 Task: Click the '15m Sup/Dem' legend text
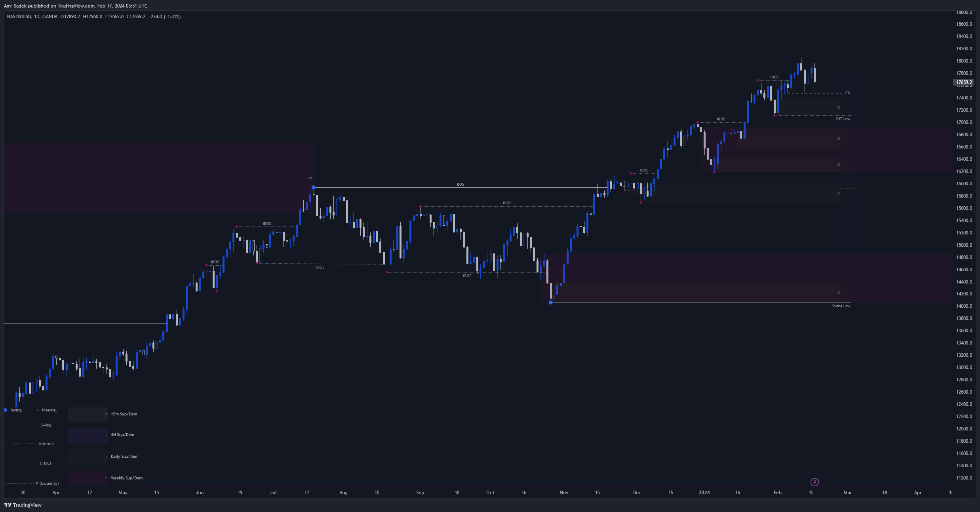(x=124, y=414)
